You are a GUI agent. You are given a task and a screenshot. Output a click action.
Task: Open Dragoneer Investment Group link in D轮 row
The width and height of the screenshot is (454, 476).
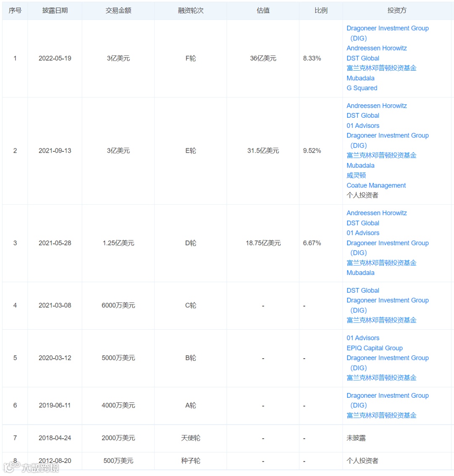coord(388,248)
